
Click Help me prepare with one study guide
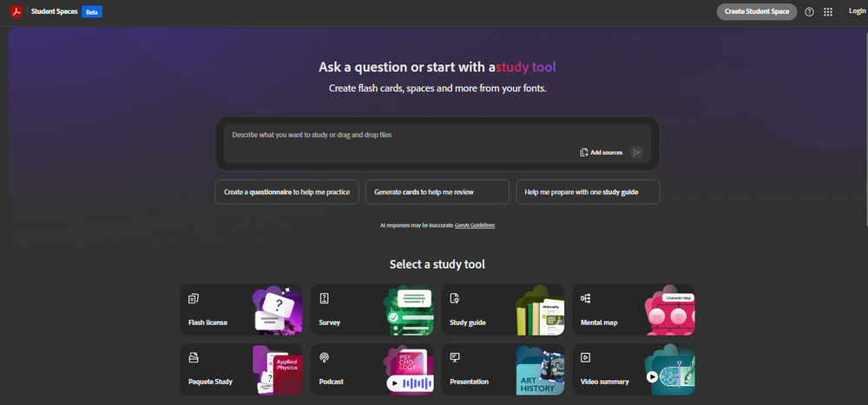[588, 192]
